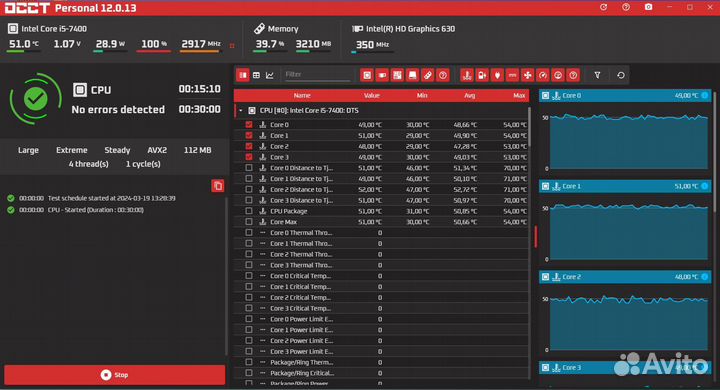
Task: Click the sensor table vertical scrollbar
Action: pyautogui.click(x=529, y=127)
